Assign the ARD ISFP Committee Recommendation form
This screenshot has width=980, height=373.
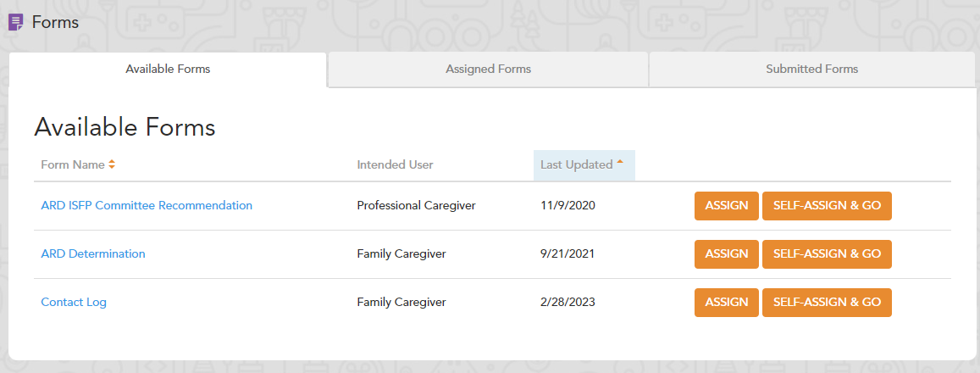726,206
